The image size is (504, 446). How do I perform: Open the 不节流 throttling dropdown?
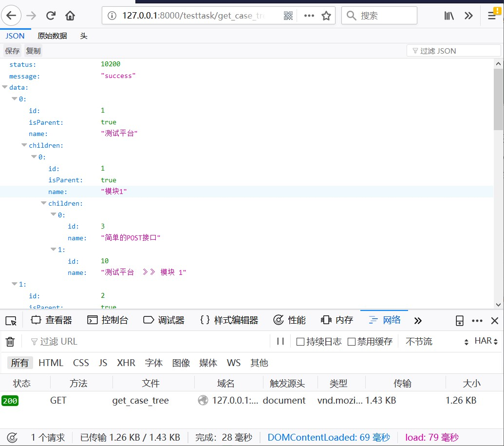[437, 341]
